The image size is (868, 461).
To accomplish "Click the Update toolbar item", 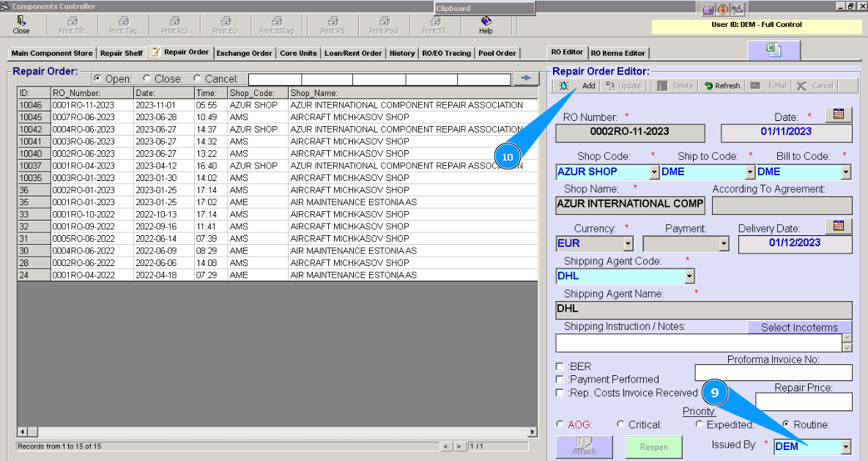I will point(624,86).
